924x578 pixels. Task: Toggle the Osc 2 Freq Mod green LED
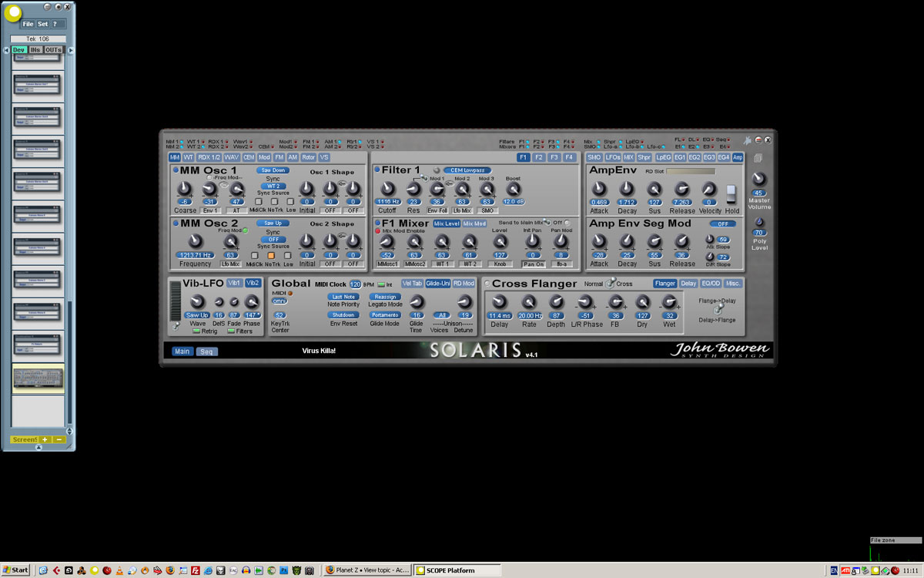[x=246, y=230]
